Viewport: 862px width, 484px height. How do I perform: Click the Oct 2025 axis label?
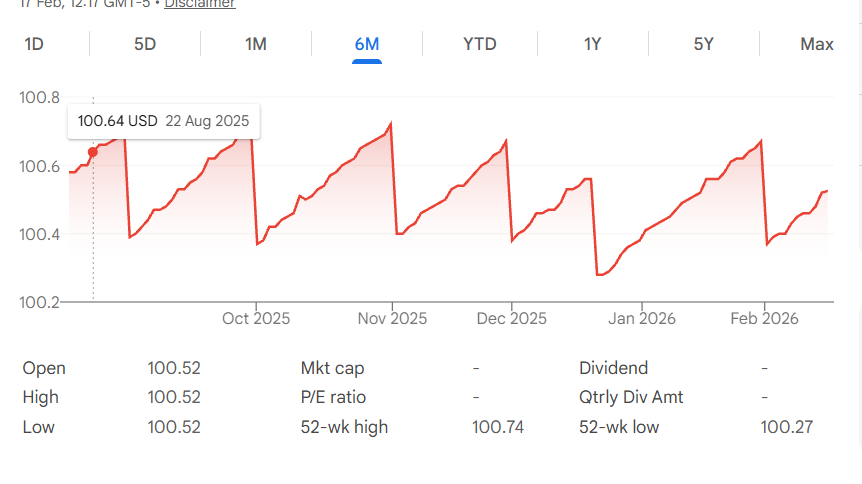tap(256, 319)
